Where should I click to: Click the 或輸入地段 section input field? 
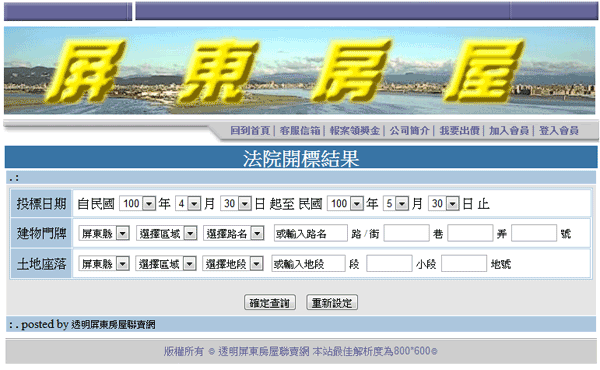tap(308, 264)
